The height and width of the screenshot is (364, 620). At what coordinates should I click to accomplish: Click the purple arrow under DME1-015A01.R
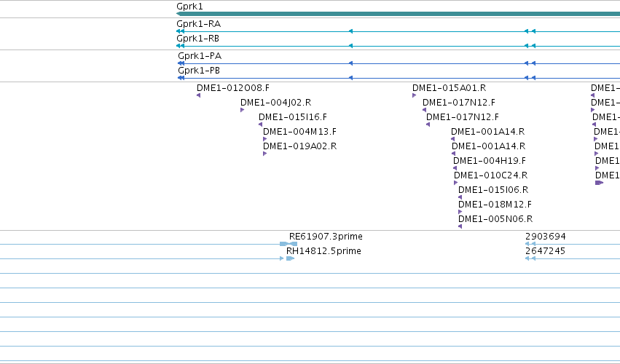pos(414,95)
